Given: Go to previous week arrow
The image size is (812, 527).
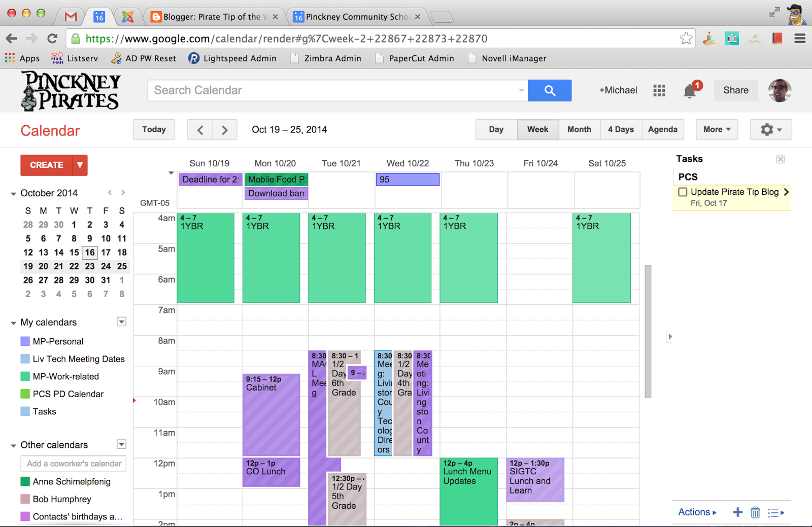Looking at the screenshot, I should [x=200, y=130].
